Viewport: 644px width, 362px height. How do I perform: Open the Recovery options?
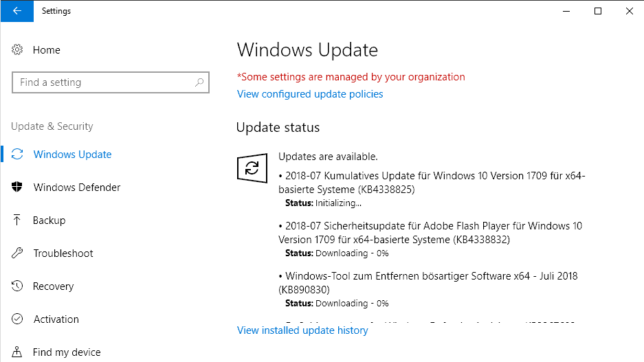pos(54,286)
